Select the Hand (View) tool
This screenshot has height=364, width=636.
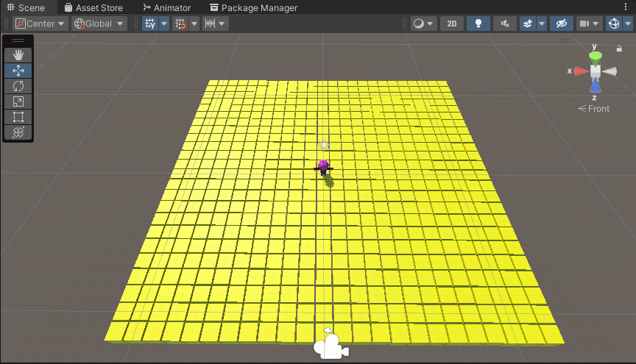[x=18, y=54]
